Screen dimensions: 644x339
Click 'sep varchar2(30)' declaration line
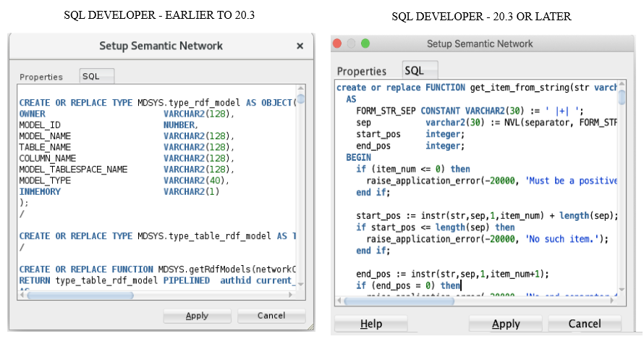coord(487,122)
